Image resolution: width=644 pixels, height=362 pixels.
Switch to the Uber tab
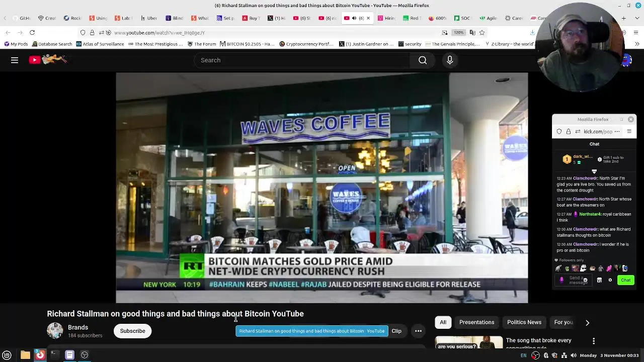click(149, 18)
